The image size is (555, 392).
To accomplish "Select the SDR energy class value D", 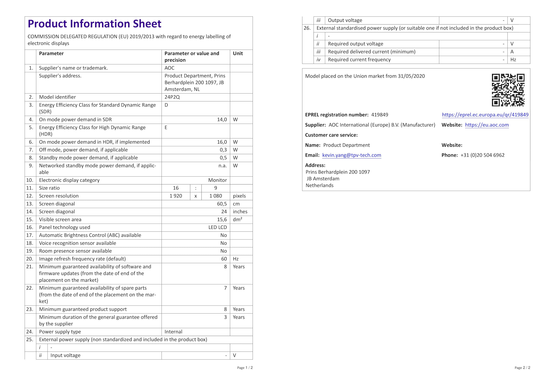I will 166,105.
